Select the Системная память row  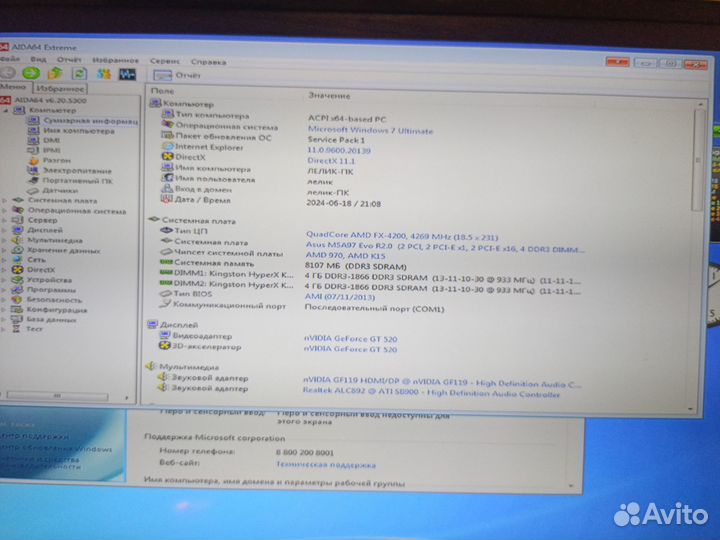pyautogui.click(x=283, y=265)
